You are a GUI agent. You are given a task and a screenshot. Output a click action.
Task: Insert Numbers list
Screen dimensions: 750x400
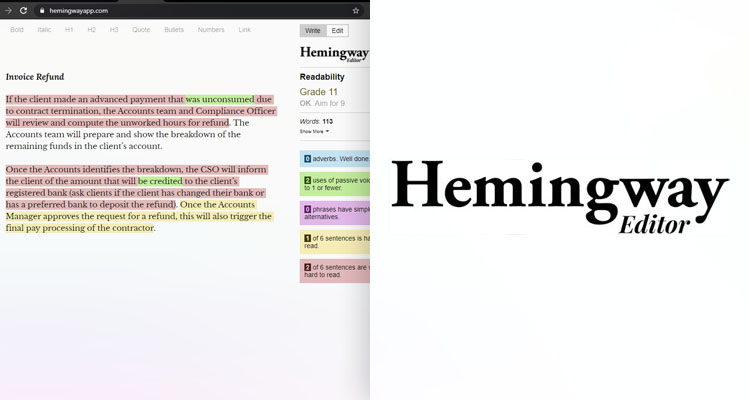tap(211, 30)
